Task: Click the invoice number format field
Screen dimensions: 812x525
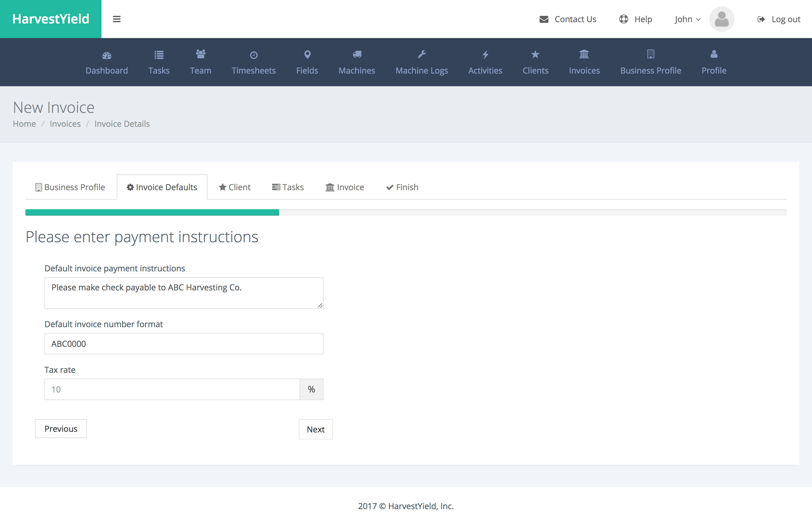Action: click(183, 344)
